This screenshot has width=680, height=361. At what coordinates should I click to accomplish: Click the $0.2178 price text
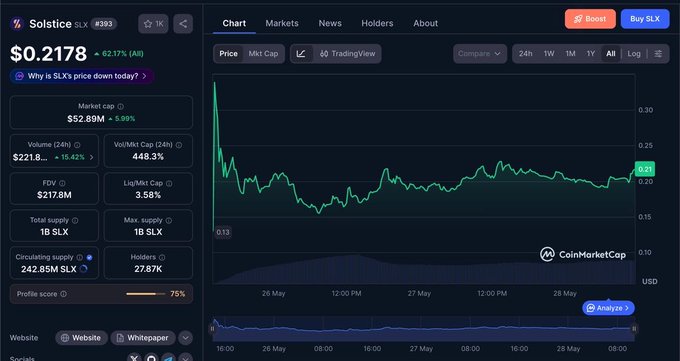(x=49, y=54)
